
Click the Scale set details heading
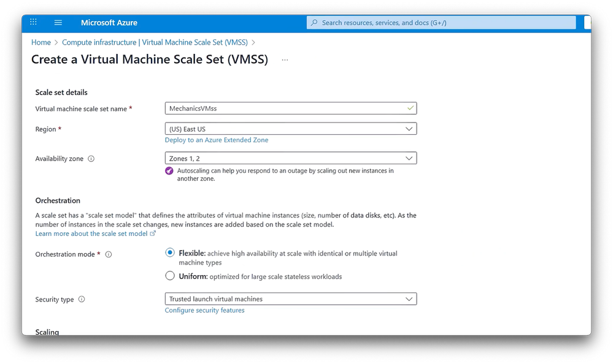pyautogui.click(x=61, y=93)
